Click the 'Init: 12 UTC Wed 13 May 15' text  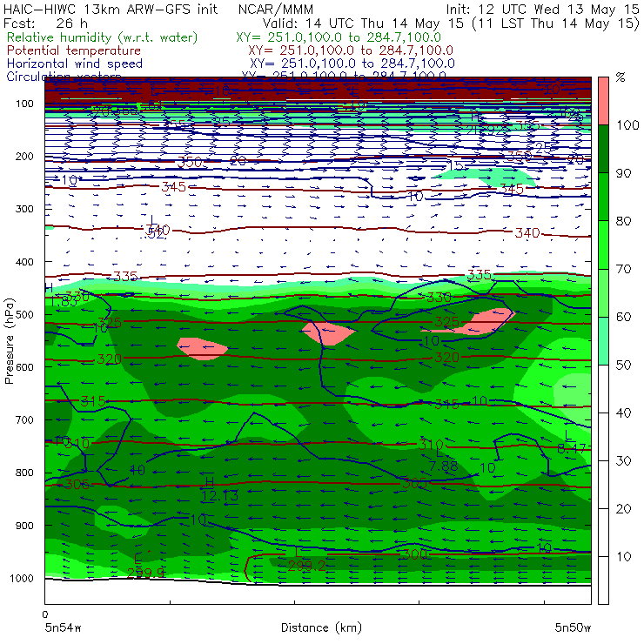tap(542, 9)
